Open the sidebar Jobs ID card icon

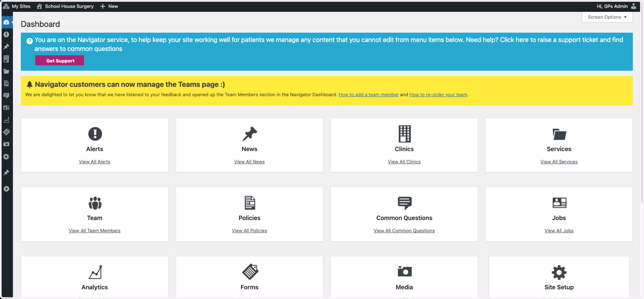(6, 108)
